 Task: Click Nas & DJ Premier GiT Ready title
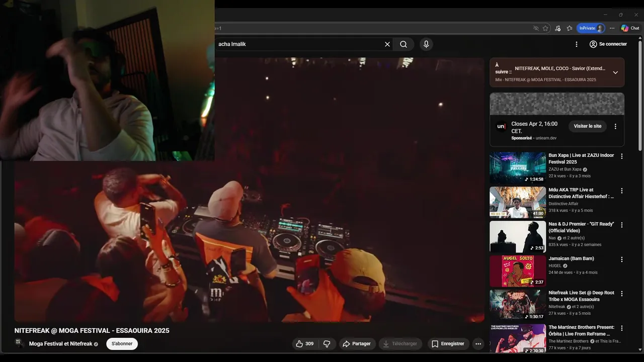point(581,227)
